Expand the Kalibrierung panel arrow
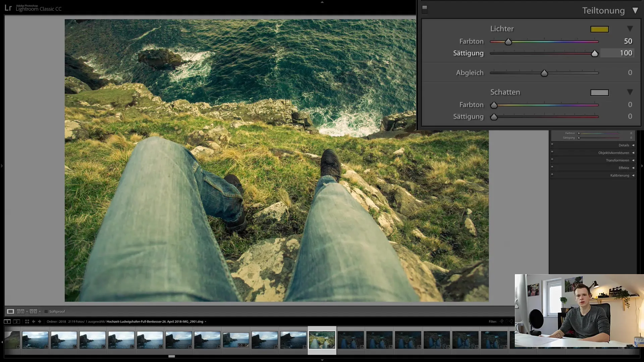 click(633, 175)
